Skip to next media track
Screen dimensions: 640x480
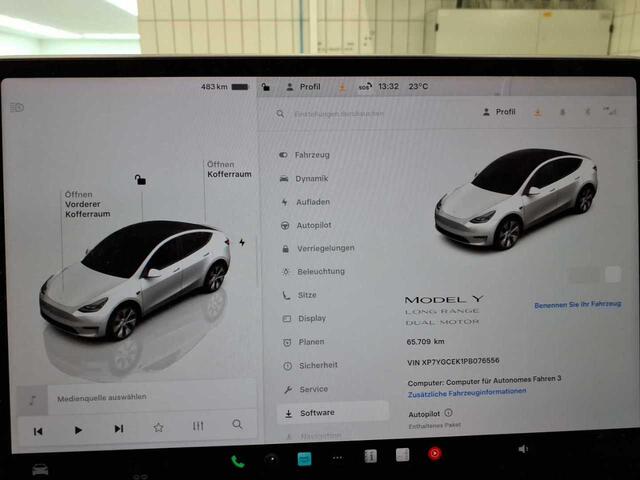119,429
